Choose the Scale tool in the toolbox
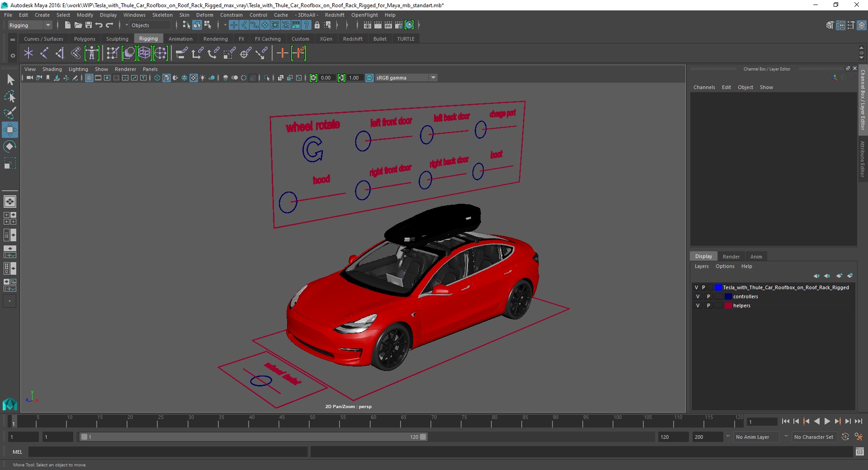This screenshot has height=470, width=868. coord(9,163)
